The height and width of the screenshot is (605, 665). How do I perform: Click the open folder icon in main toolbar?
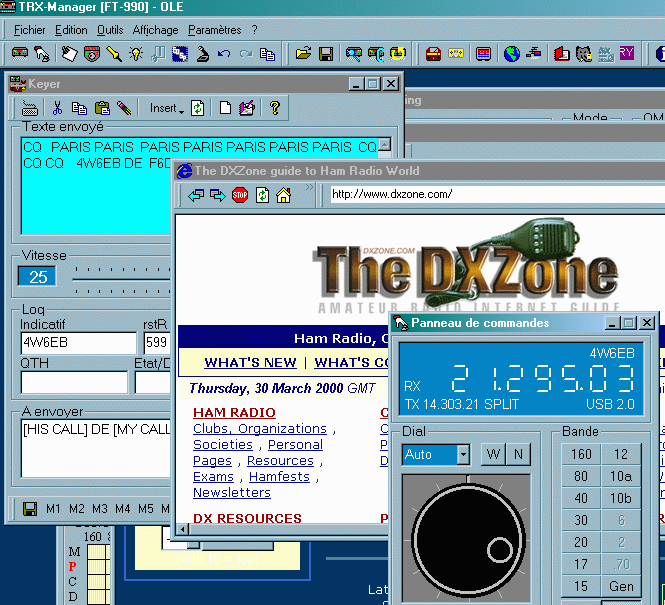[x=303, y=54]
